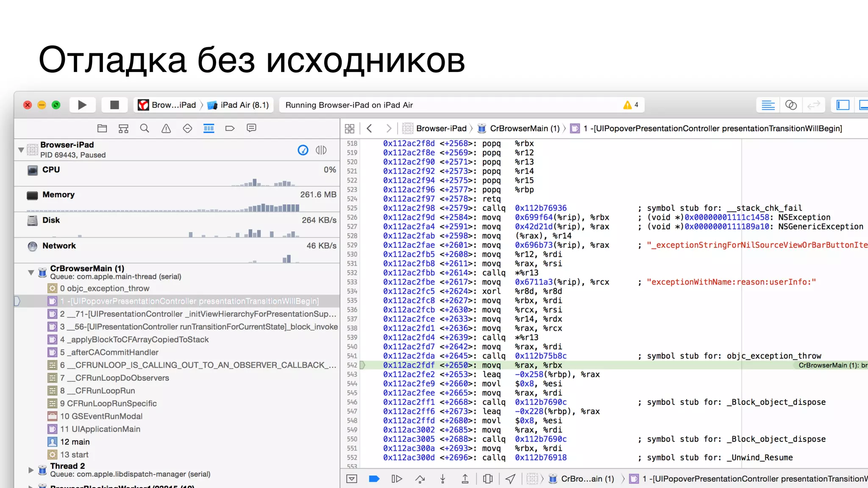Viewport: 868px width, 488px height.
Task: Click CrBrowserMain (1) in the jump bar
Action: pos(519,128)
